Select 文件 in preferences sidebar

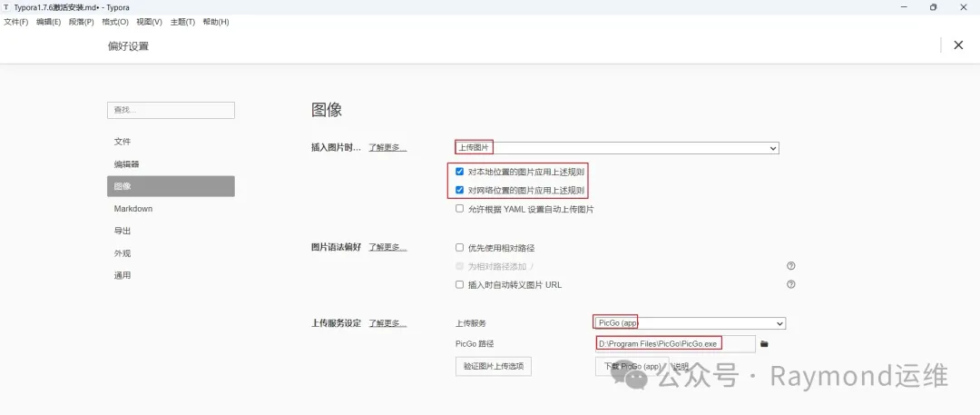[171, 142]
